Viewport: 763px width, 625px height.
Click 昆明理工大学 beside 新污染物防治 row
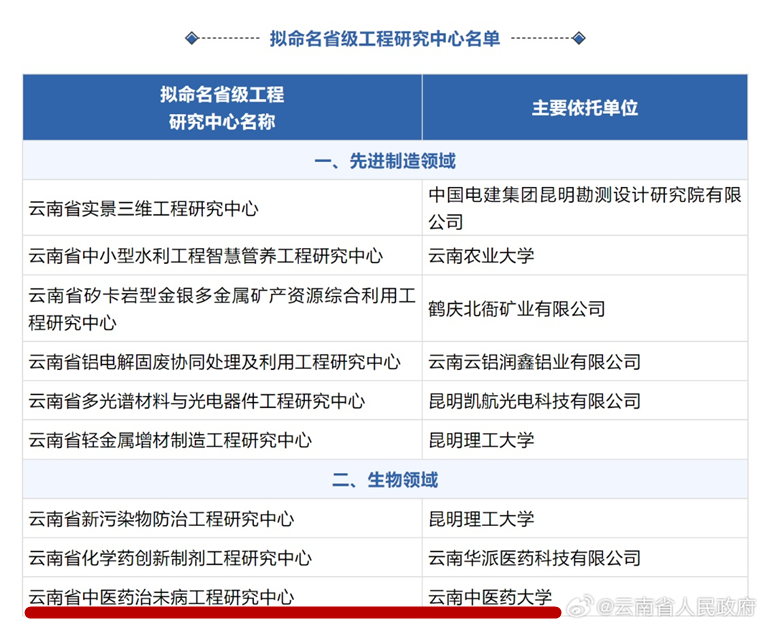585,518
